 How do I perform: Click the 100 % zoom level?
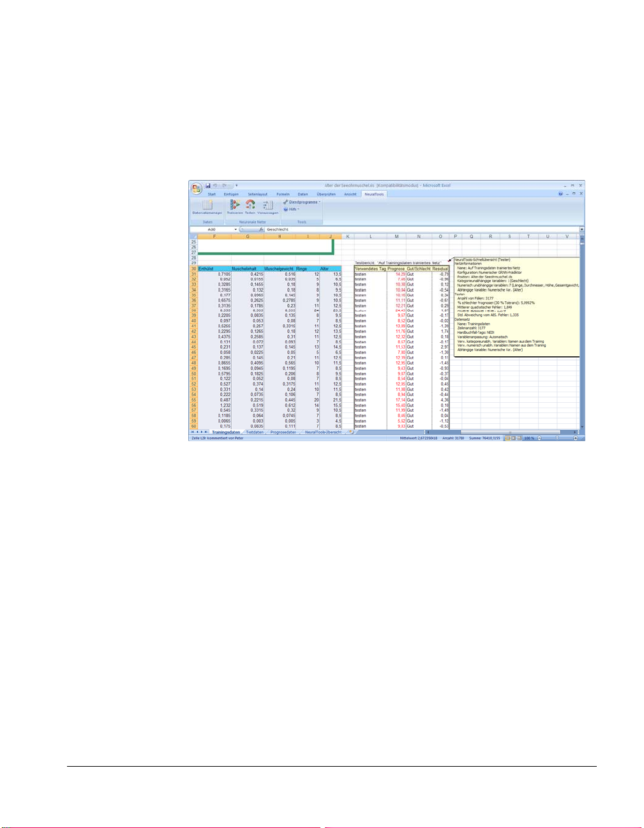click(x=529, y=438)
